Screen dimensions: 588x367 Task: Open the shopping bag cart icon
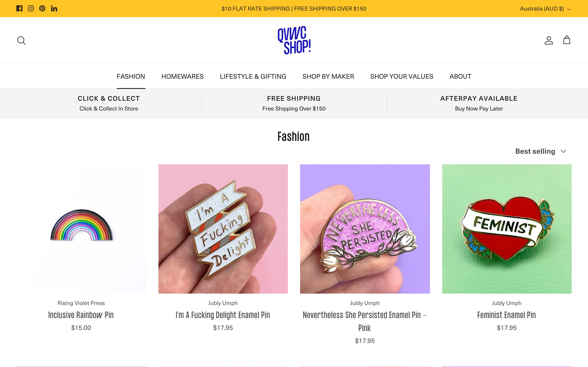coord(567,40)
